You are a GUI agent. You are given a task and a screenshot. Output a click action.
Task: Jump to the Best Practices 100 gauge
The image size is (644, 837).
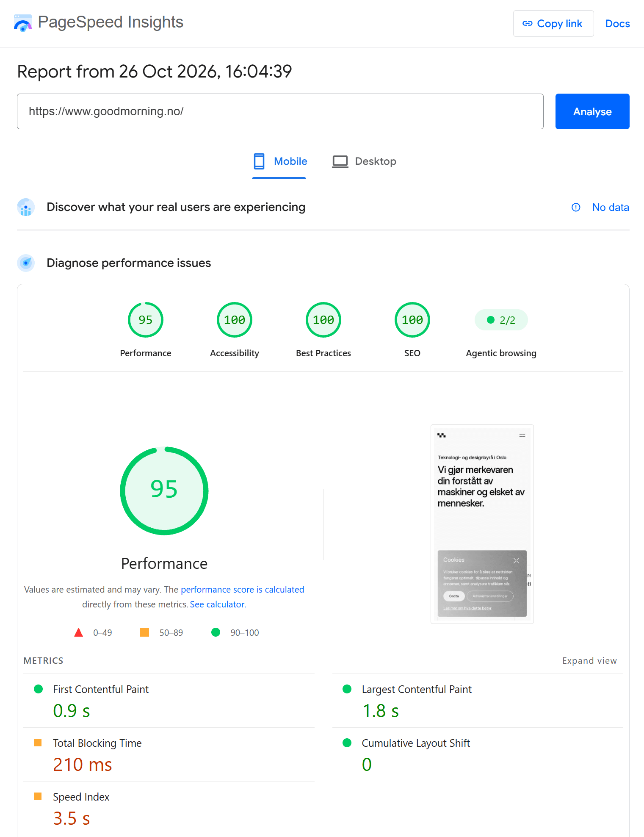click(323, 320)
